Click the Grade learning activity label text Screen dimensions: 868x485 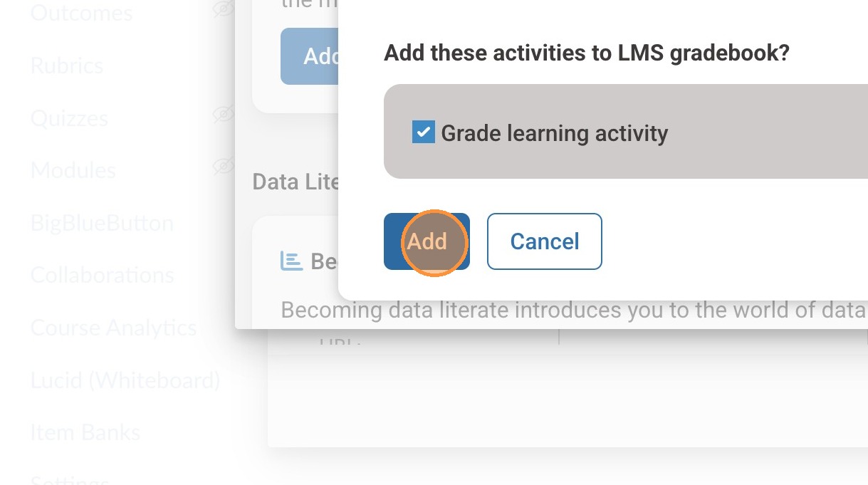(x=554, y=133)
